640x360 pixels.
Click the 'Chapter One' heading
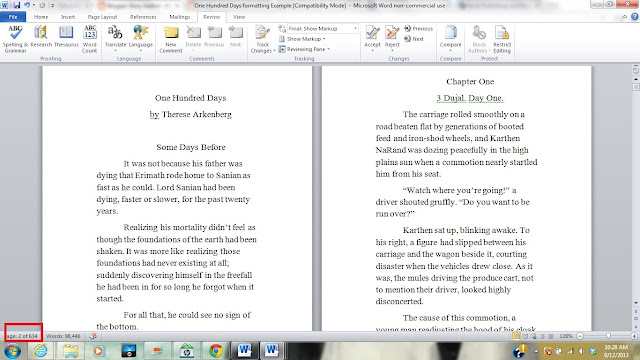(x=470, y=82)
